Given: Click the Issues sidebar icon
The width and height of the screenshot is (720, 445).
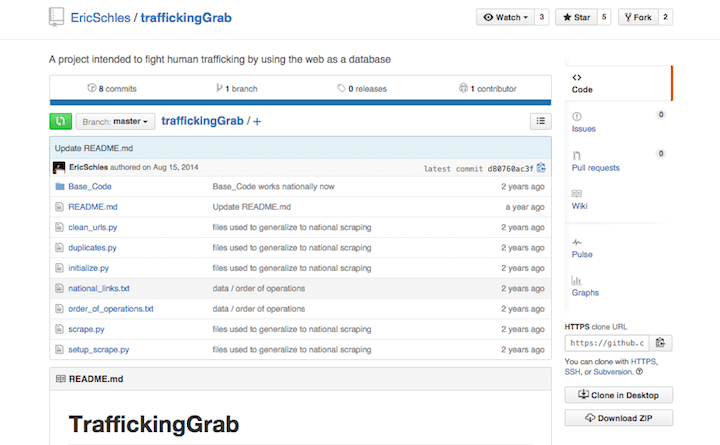Looking at the screenshot, I should tap(577, 116).
